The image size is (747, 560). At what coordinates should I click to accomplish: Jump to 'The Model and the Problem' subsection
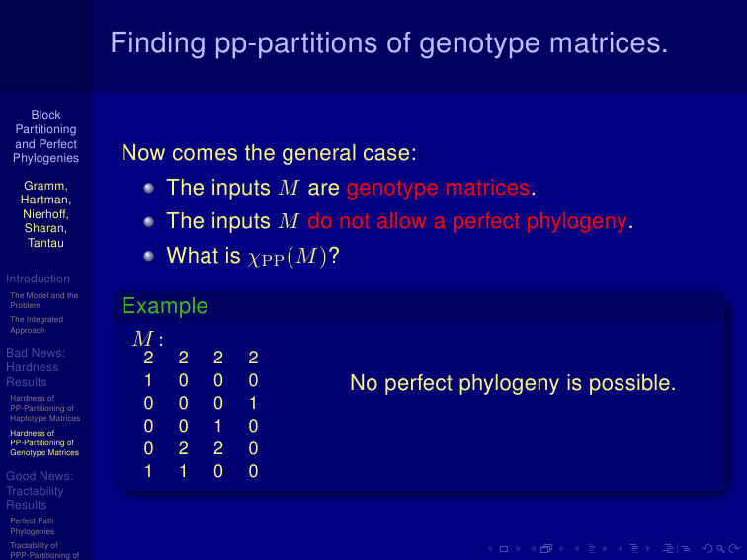click(43, 300)
